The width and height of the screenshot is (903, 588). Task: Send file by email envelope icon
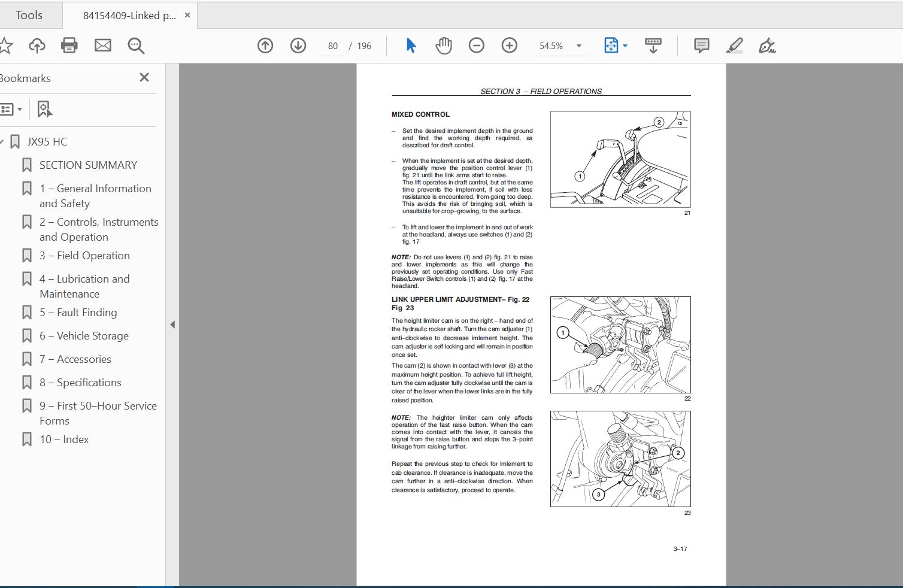click(x=103, y=46)
